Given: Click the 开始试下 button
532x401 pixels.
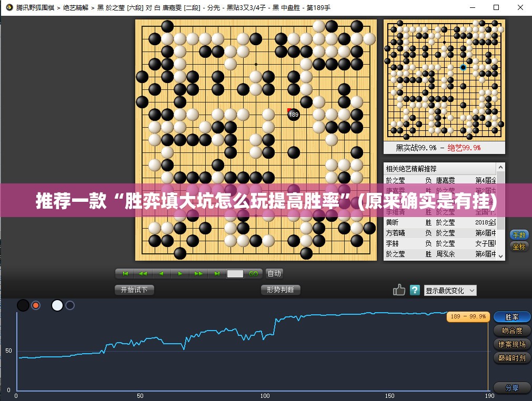Looking at the screenshot, I should pos(134,290).
